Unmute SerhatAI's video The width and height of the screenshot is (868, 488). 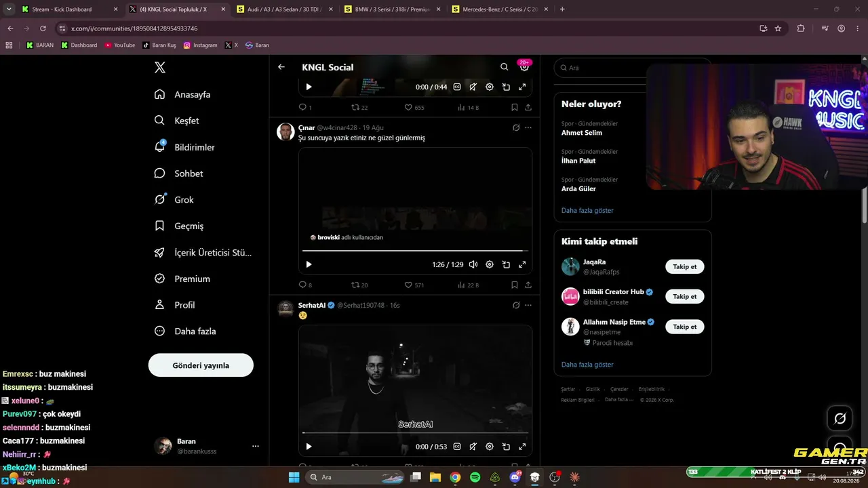473,447
